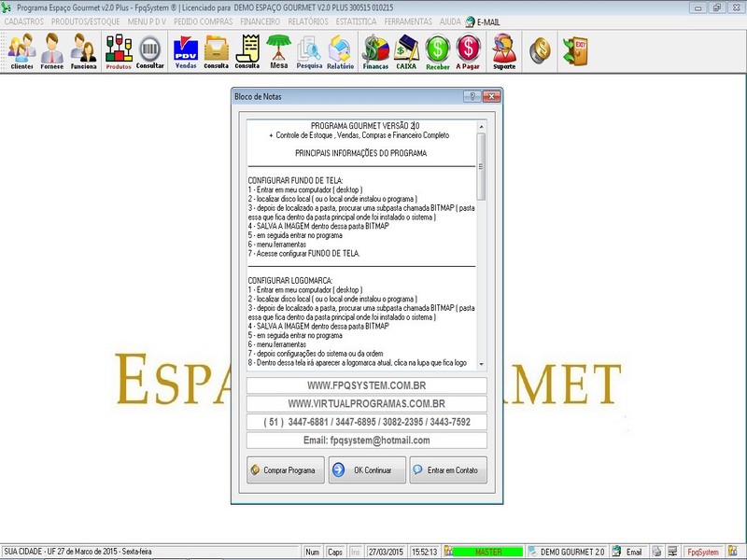The height and width of the screenshot is (560, 747).
Task: Open the FINANCEIRO menu
Action: [260, 21]
